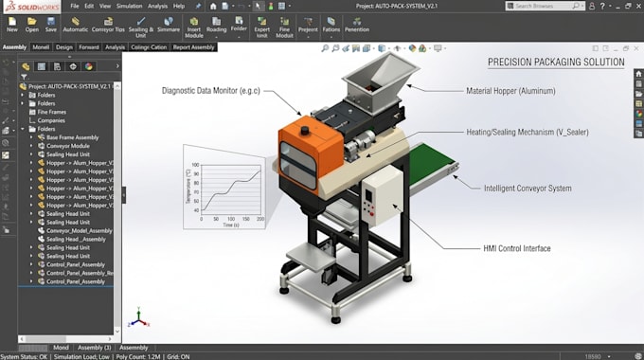
Task: Select the crosshair target panel icon
Action: coord(73,66)
